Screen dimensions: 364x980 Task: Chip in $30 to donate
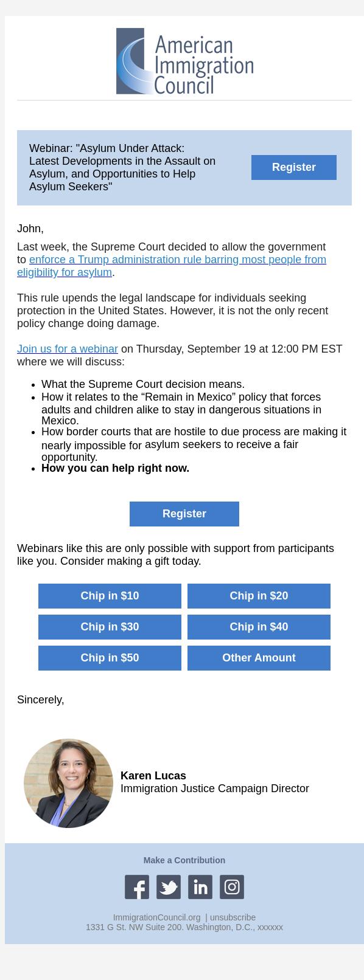110,627
